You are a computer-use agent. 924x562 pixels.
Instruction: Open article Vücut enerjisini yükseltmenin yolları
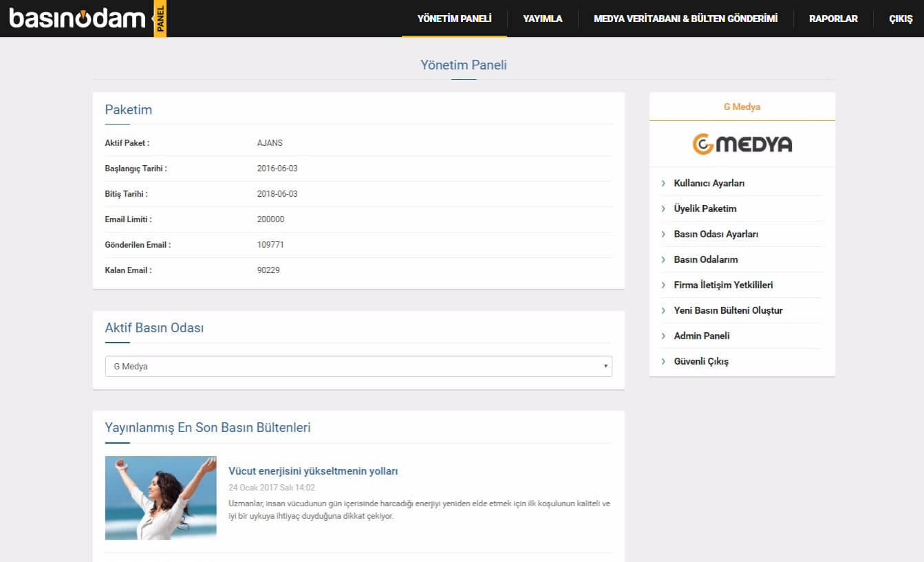[x=313, y=471]
